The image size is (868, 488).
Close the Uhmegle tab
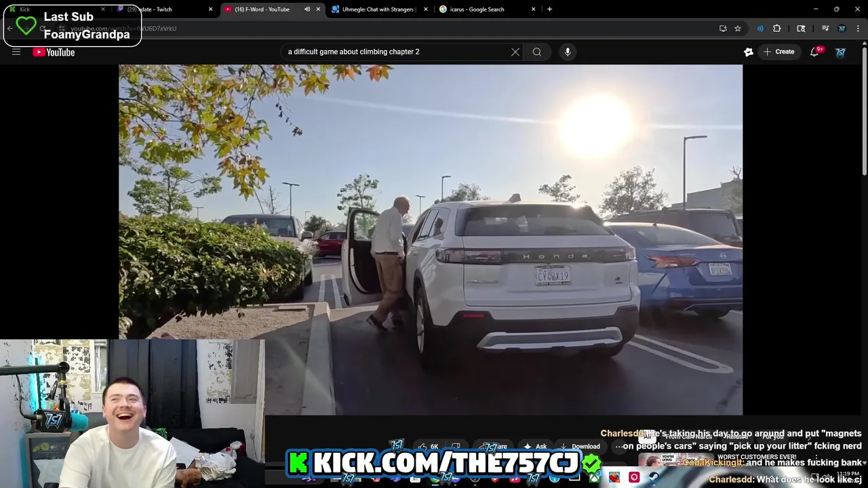pos(426,9)
